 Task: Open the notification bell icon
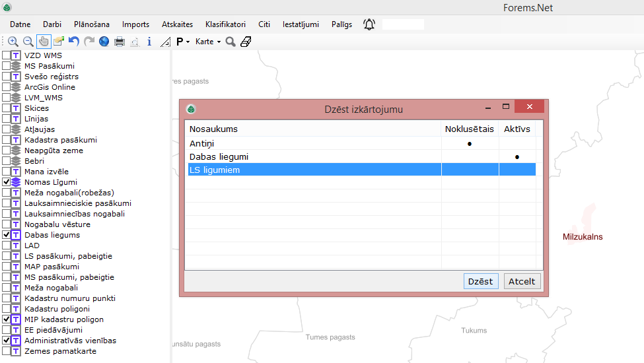click(369, 24)
